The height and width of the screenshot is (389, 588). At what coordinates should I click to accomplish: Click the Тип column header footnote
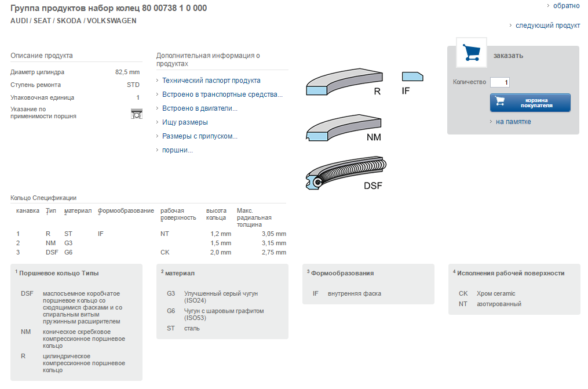point(51,210)
